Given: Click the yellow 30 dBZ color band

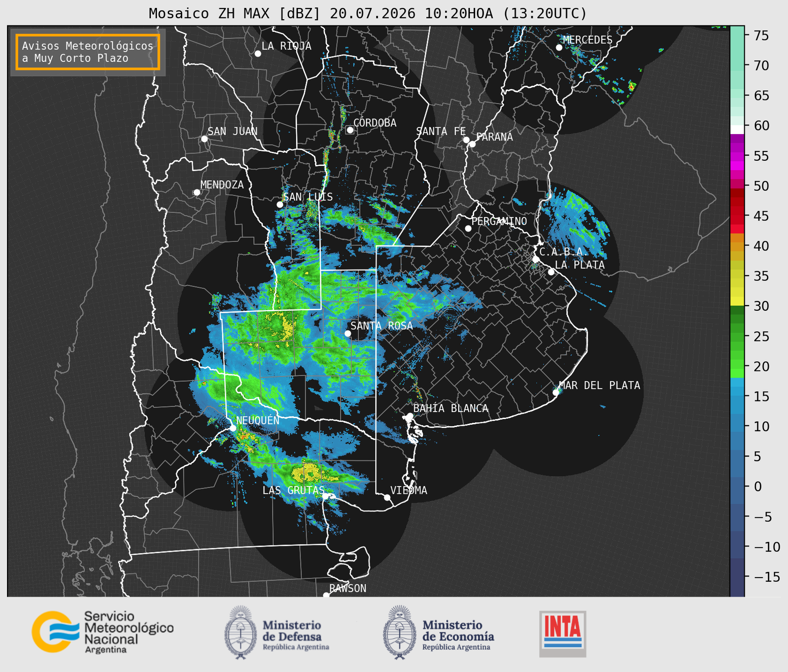Looking at the screenshot, I should click(737, 301).
